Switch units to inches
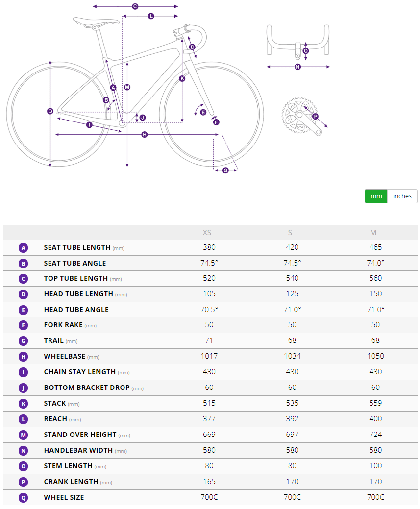 point(402,196)
